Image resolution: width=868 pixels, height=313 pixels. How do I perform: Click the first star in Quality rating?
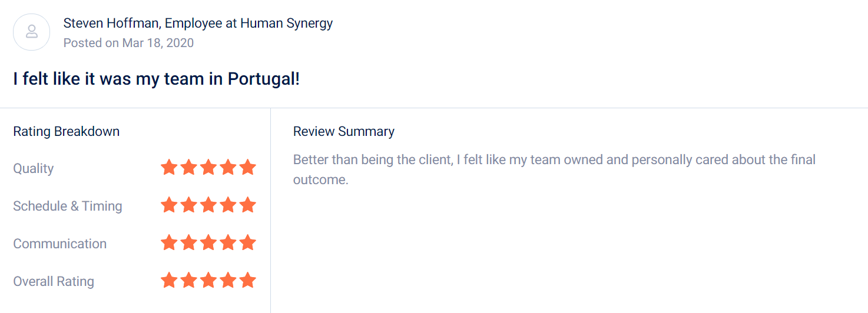[x=169, y=168]
